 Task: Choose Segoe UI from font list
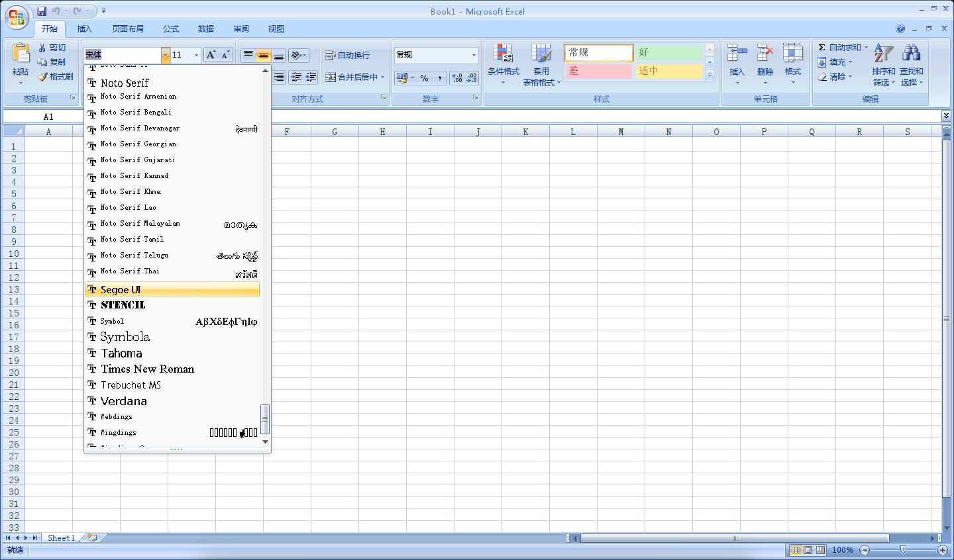(x=172, y=290)
